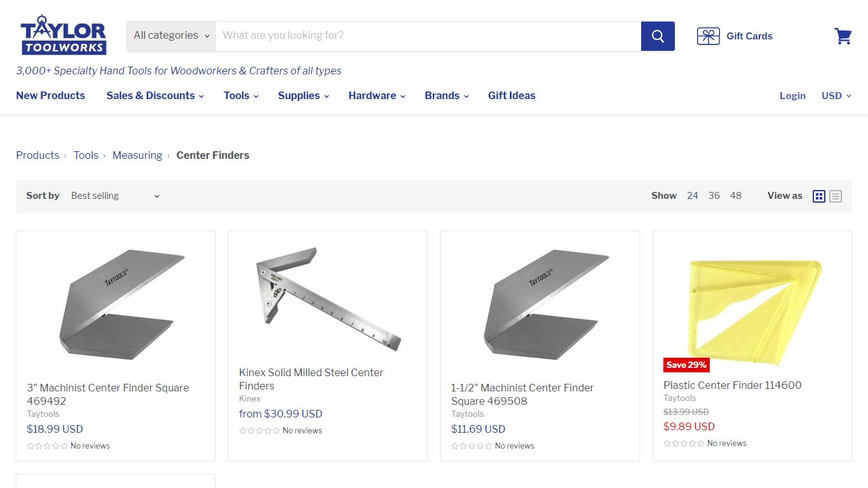Show 24 products per page

click(x=693, y=196)
